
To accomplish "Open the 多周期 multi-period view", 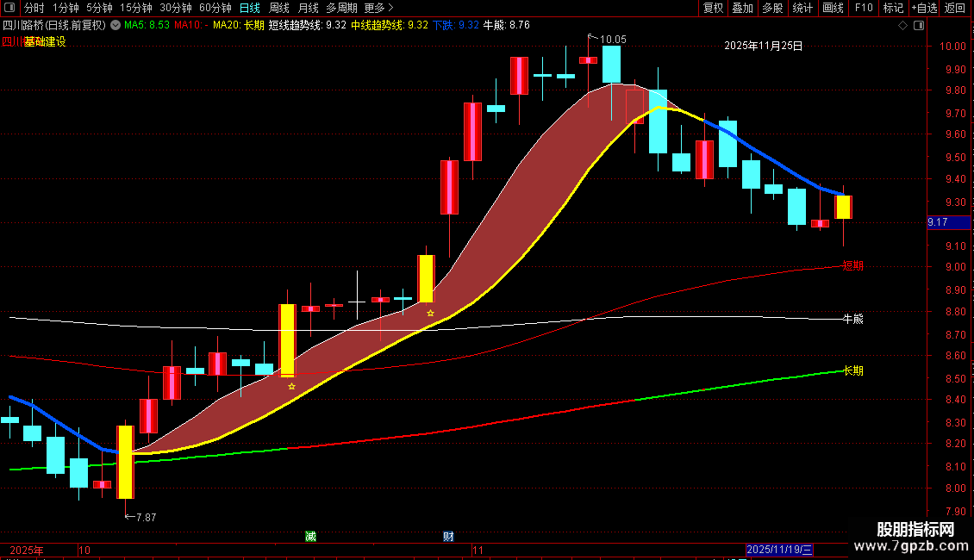I will coord(341,8).
